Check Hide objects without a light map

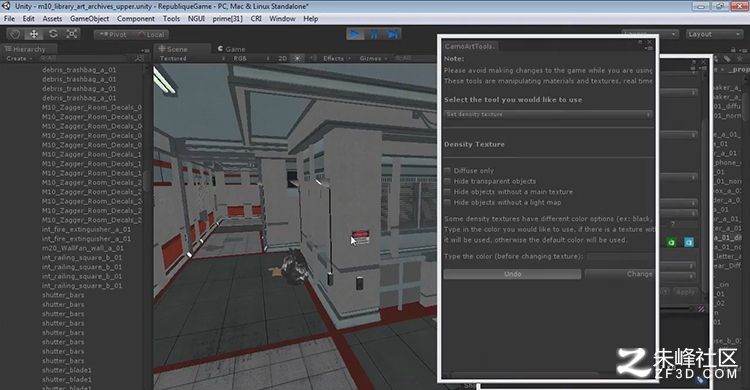[x=447, y=202]
